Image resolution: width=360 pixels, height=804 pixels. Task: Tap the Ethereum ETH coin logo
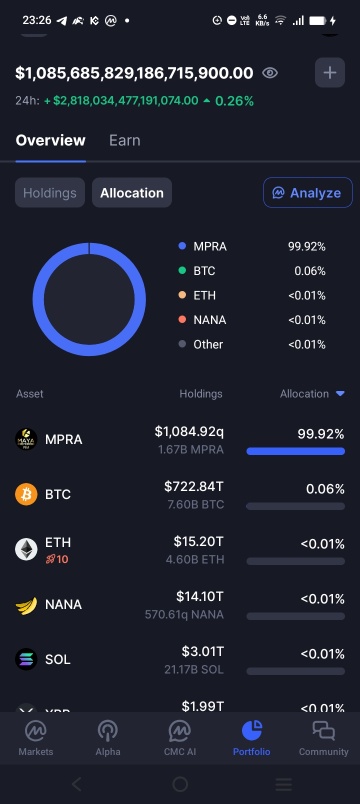[26, 549]
